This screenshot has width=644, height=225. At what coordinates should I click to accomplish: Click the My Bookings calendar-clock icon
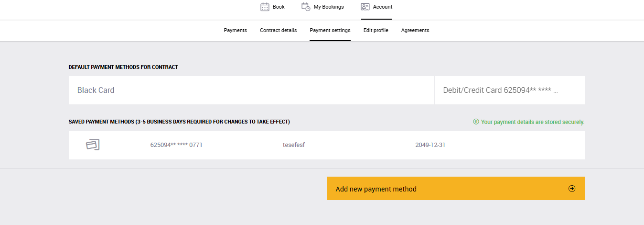tap(306, 7)
